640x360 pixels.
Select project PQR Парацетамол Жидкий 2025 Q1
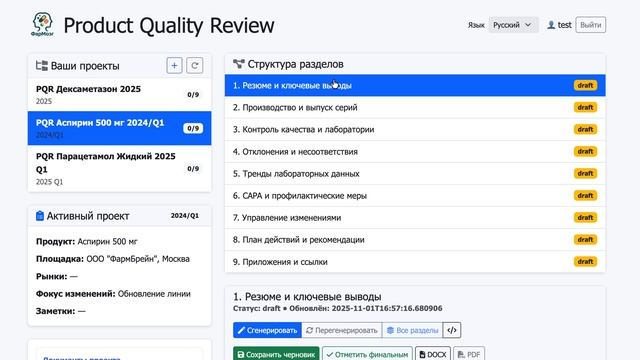pos(120,169)
